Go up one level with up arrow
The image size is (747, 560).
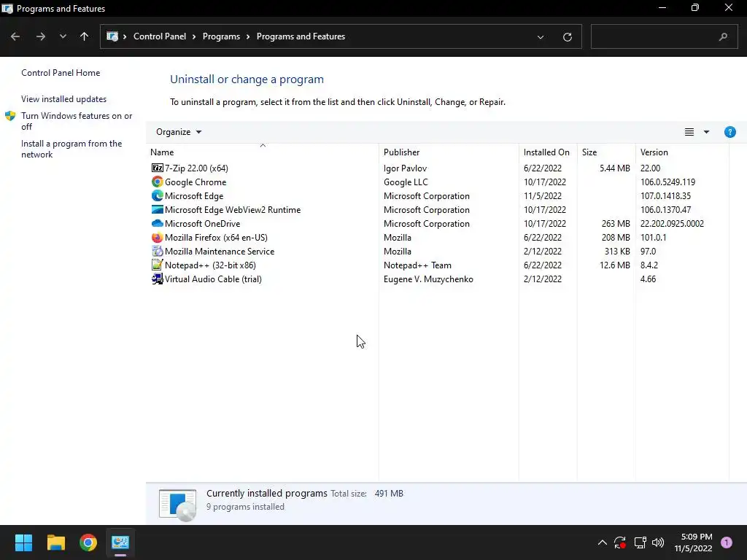pos(85,36)
